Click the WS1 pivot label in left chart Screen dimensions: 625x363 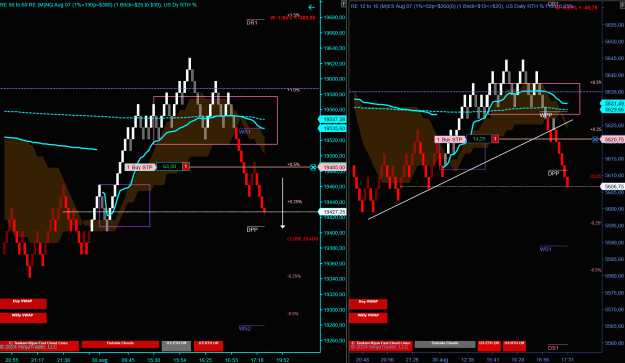pos(245,132)
